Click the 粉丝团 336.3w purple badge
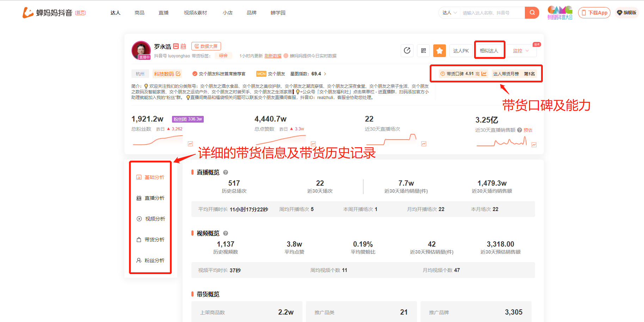The width and height of the screenshot is (644, 322). [x=188, y=119]
